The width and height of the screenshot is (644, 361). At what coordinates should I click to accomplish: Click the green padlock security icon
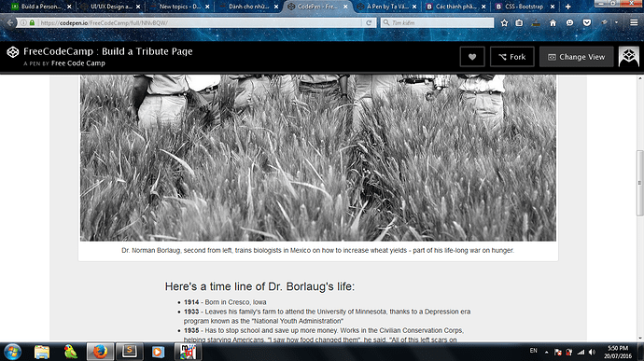[x=32, y=23]
